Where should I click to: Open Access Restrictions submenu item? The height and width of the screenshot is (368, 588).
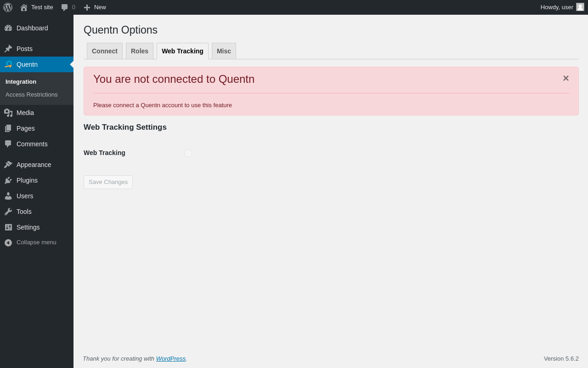click(x=32, y=95)
